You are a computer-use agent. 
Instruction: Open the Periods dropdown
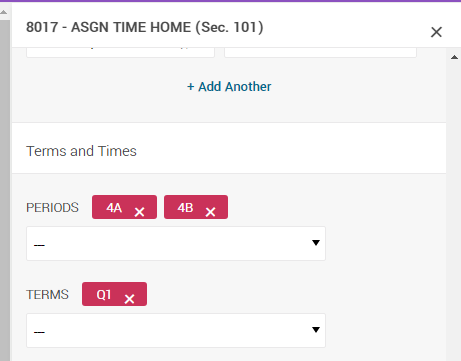click(x=176, y=244)
